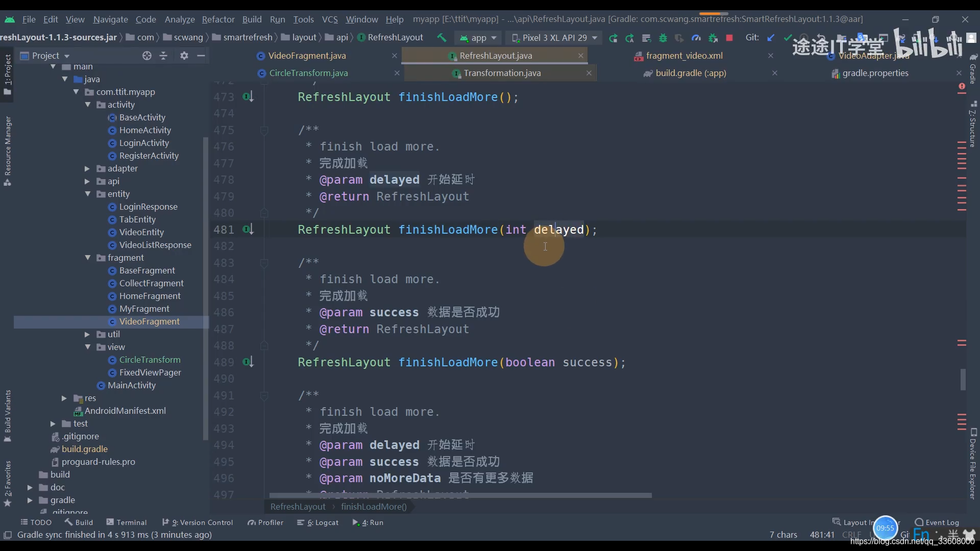Screen dimensions: 980x551
Task: Open the 6: Logcat tool window
Action: (318, 522)
